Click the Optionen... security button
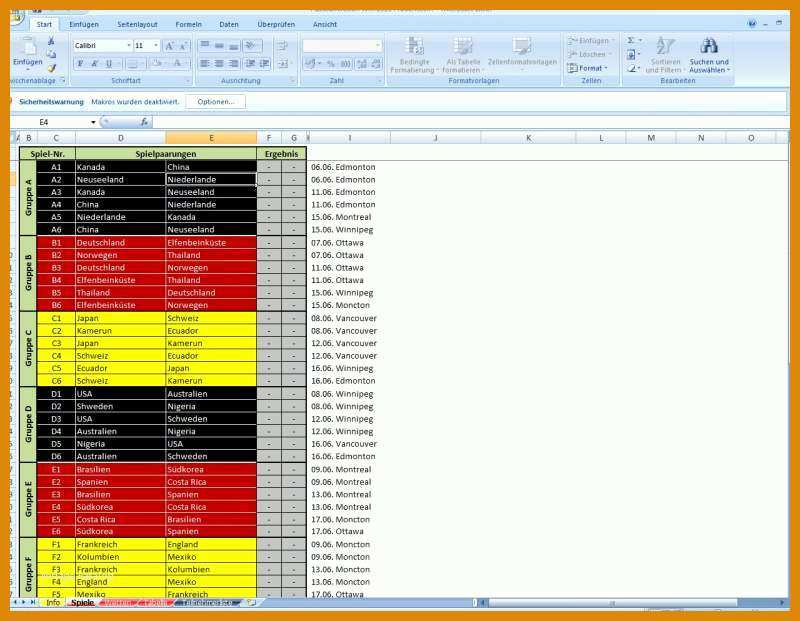Screen dimensions: 800x621 pos(215,102)
